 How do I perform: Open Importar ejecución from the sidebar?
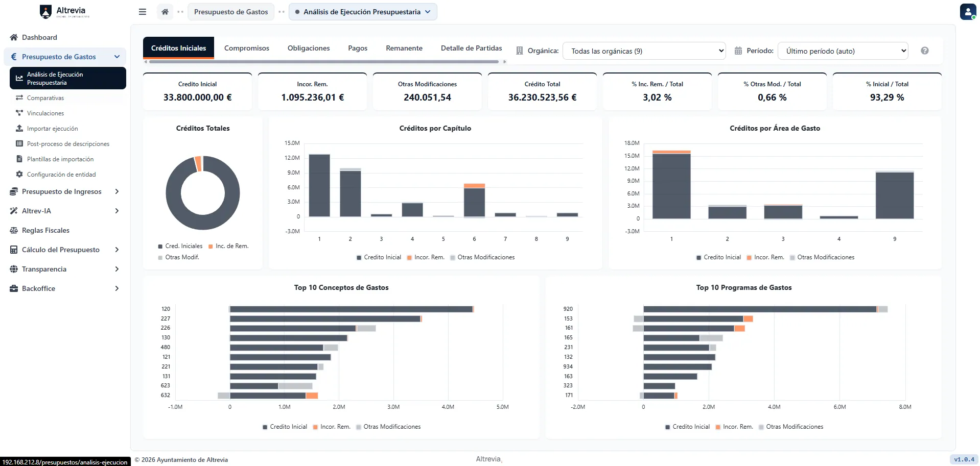[53, 128]
